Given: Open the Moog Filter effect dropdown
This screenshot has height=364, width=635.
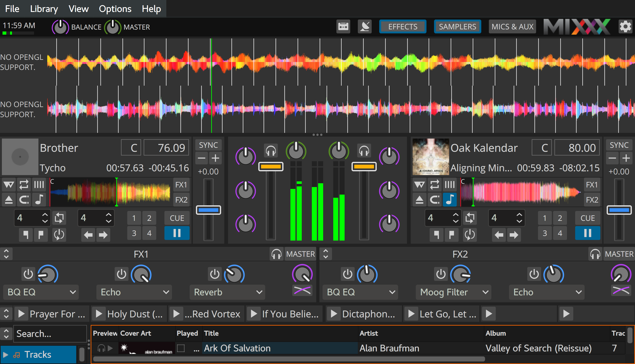Looking at the screenshot, I should tap(454, 292).
